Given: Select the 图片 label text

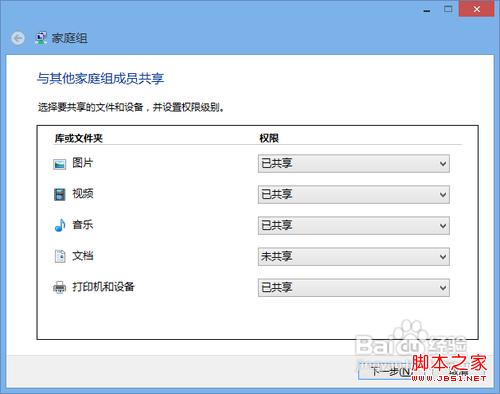Looking at the screenshot, I should (82, 163).
